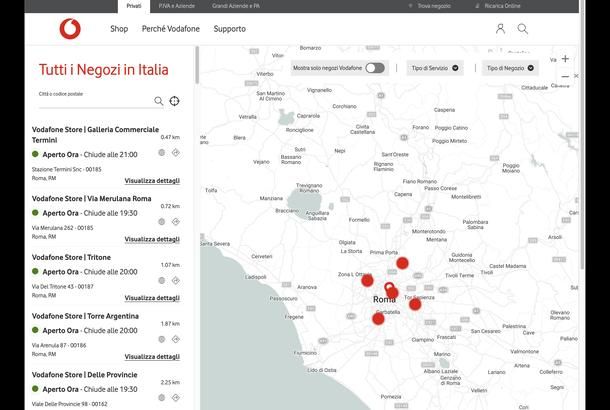Select Vodafone Store | Delle Provincie title
Image resolution: width=610 pixels, height=410 pixels.
click(84, 375)
